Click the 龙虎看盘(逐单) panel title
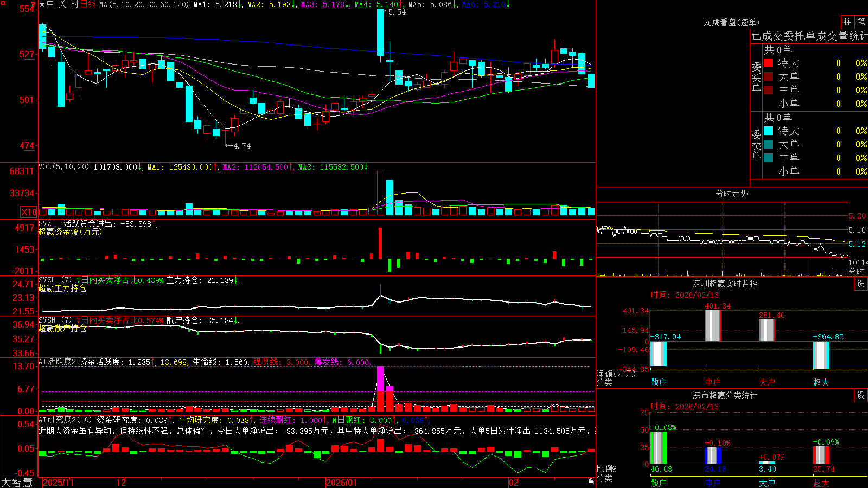Screen dimensions: 868x488 tap(731, 22)
